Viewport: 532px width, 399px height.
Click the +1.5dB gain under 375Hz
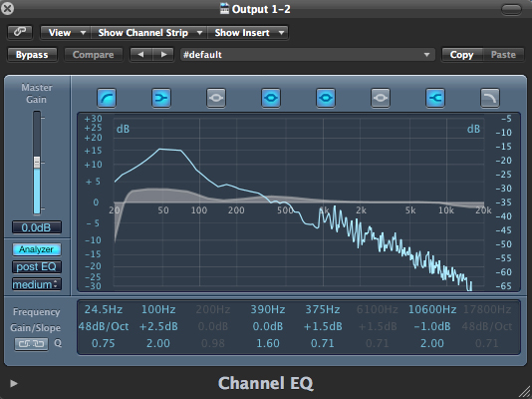pos(323,326)
